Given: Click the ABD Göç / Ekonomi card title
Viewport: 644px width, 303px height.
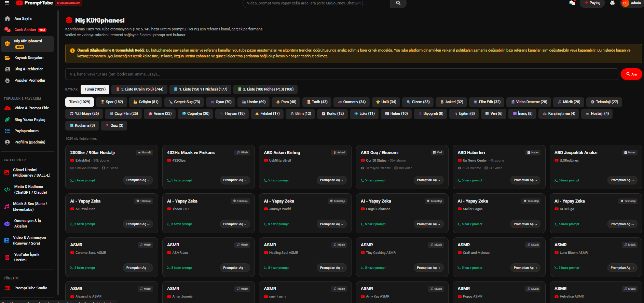Looking at the screenshot, I should [x=380, y=153].
